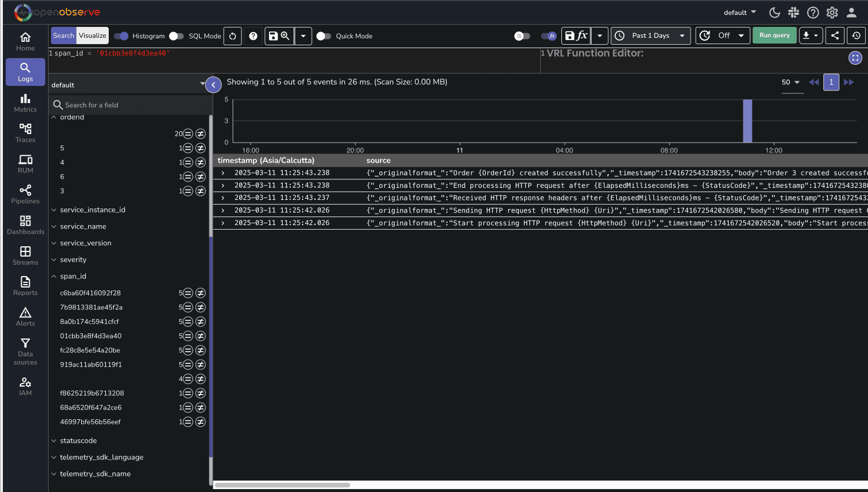Click the share icon near Run query
This screenshot has width=868, height=492.
[x=834, y=35]
